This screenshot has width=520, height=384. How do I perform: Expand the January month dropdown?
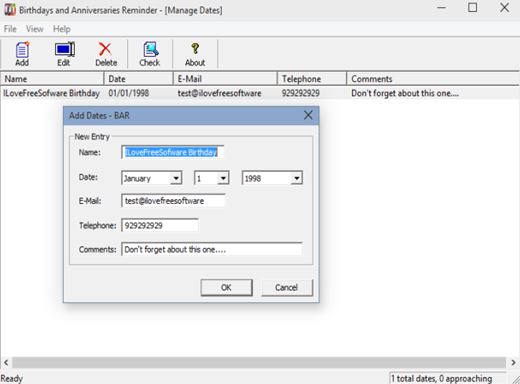[x=176, y=178]
